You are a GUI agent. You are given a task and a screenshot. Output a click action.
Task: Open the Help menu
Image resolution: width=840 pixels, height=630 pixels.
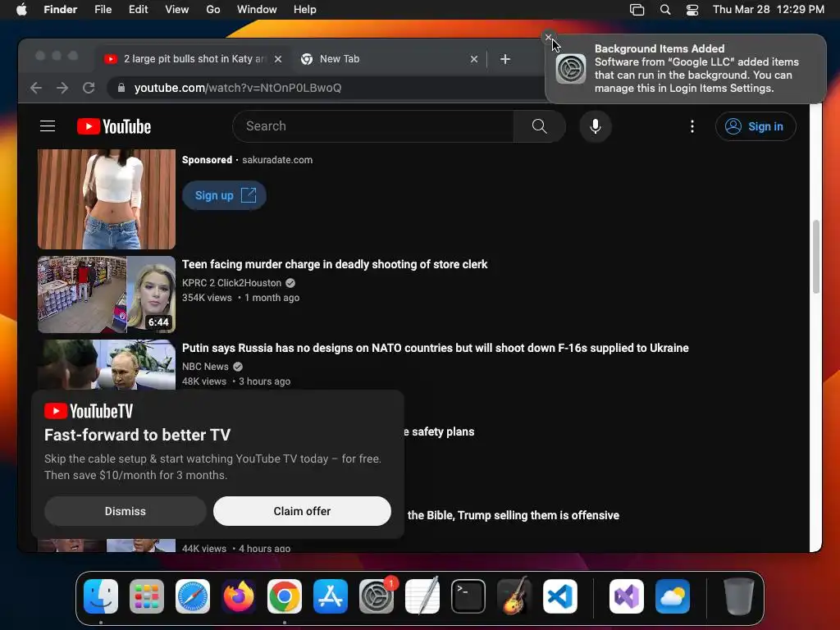[x=305, y=10]
